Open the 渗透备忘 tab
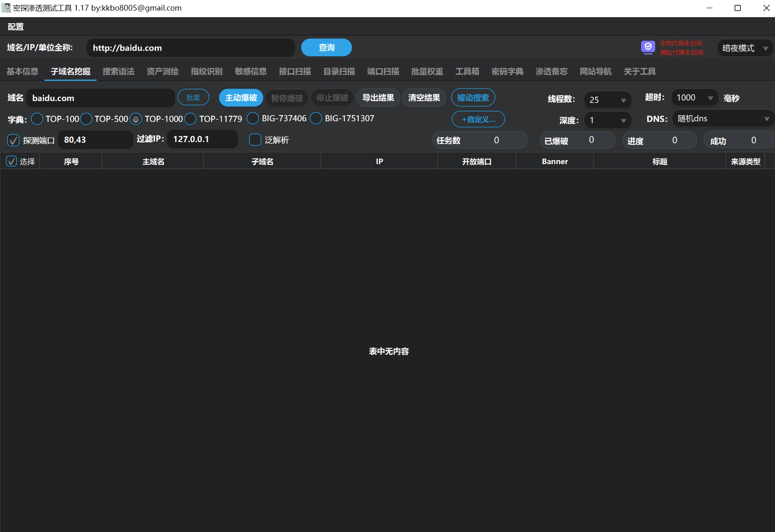Image resolution: width=775 pixels, height=532 pixels. 551,71
